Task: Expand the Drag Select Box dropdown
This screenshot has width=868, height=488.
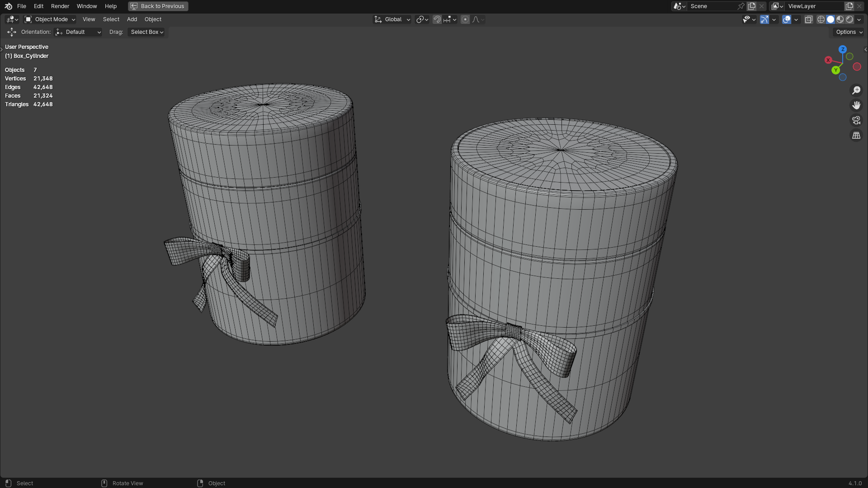Action: click(147, 32)
